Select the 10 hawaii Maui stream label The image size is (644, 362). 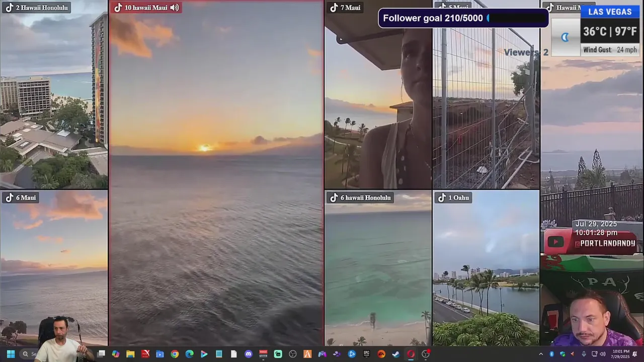pyautogui.click(x=146, y=8)
